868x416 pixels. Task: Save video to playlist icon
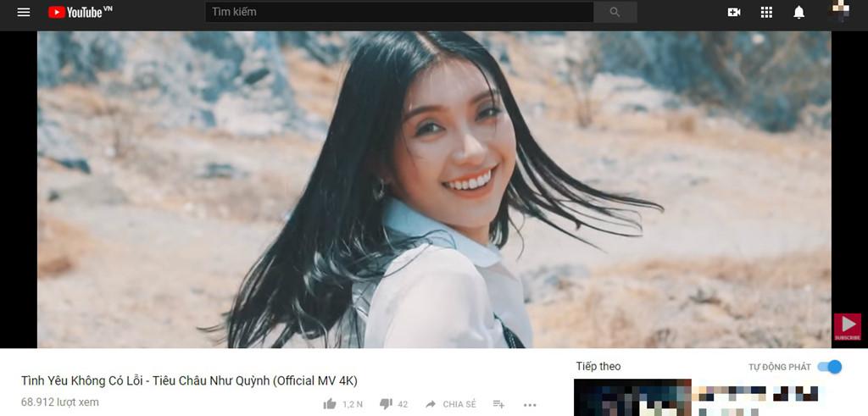pos(498,404)
